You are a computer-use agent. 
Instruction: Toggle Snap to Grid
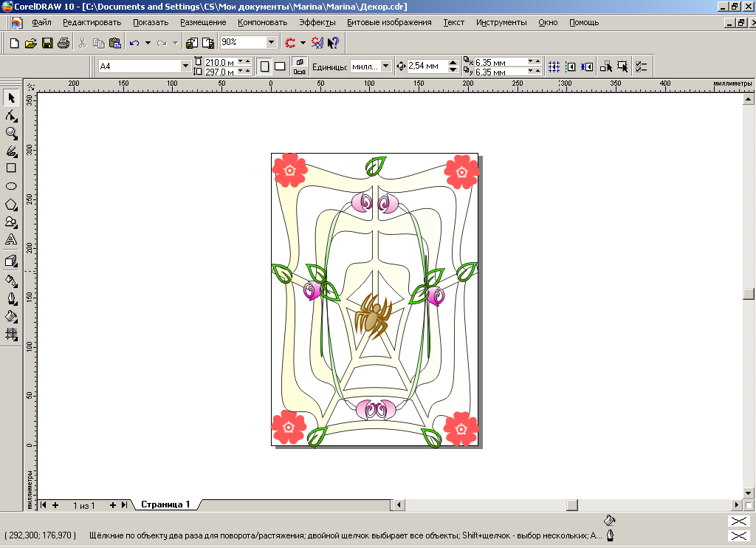coord(554,66)
